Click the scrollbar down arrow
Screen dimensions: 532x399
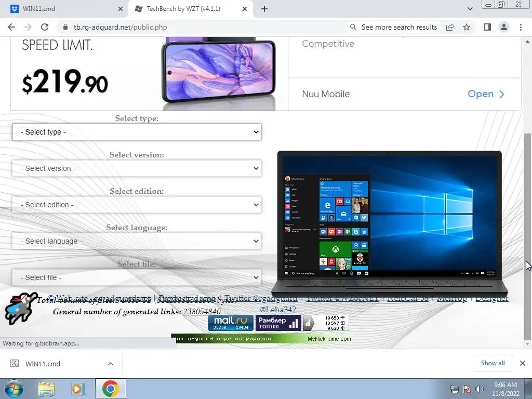tap(527, 344)
